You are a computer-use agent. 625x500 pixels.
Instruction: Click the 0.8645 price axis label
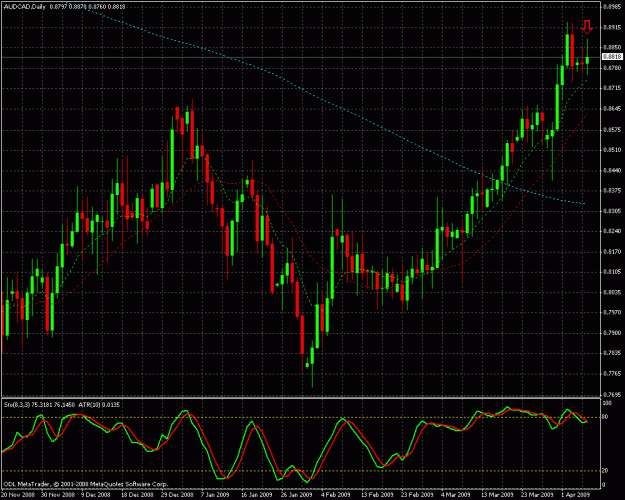[613, 108]
